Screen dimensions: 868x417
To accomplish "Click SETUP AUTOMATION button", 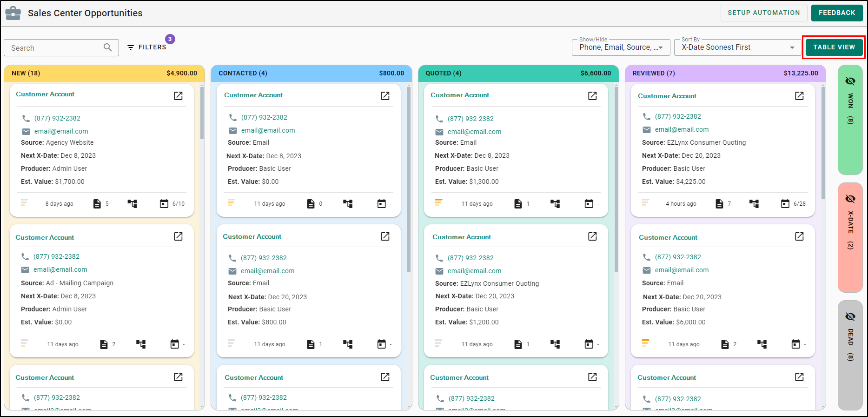I will pyautogui.click(x=764, y=13).
